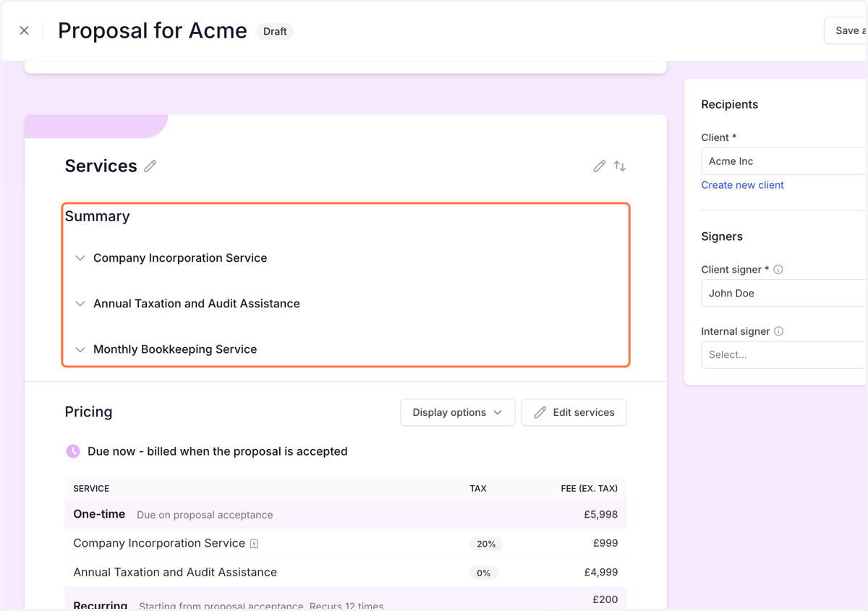Click Annual Taxation and Audit Assistance pricing row
The width and height of the screenshot is (868, 611).
click(345, 572)
